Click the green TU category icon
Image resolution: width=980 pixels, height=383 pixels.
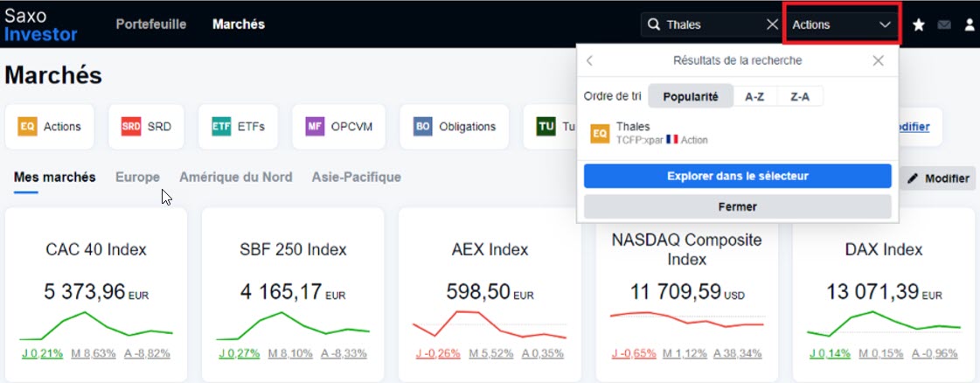[546, 127]
